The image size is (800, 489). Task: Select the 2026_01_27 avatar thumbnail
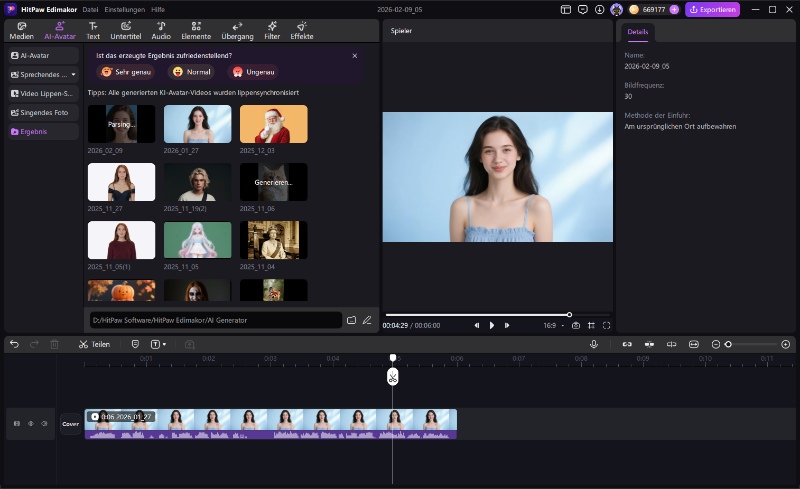coord(197,124)
